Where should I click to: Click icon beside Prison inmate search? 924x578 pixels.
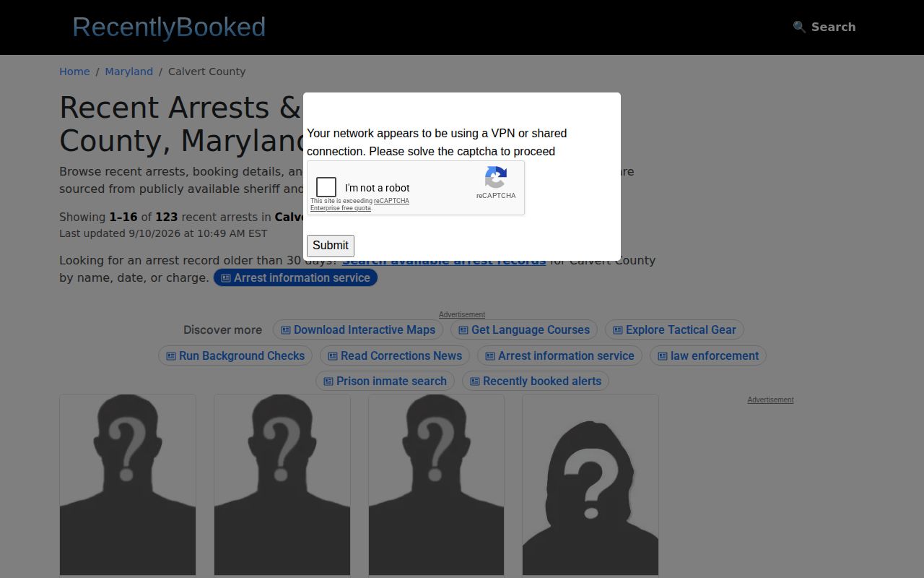(x=328, y=381)
